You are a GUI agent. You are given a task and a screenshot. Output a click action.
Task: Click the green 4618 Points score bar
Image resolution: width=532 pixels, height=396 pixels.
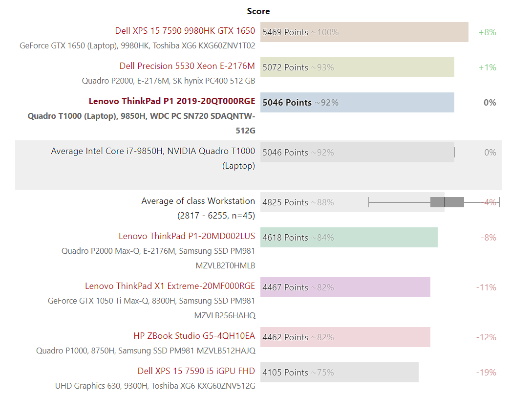click(x=349, y=238)
